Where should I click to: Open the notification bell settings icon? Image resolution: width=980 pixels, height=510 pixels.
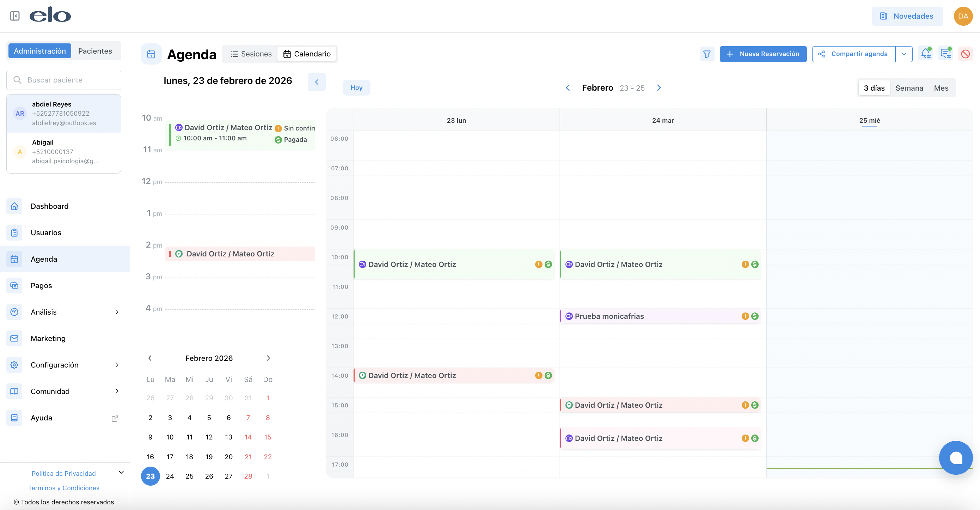[x=926, y=54]
